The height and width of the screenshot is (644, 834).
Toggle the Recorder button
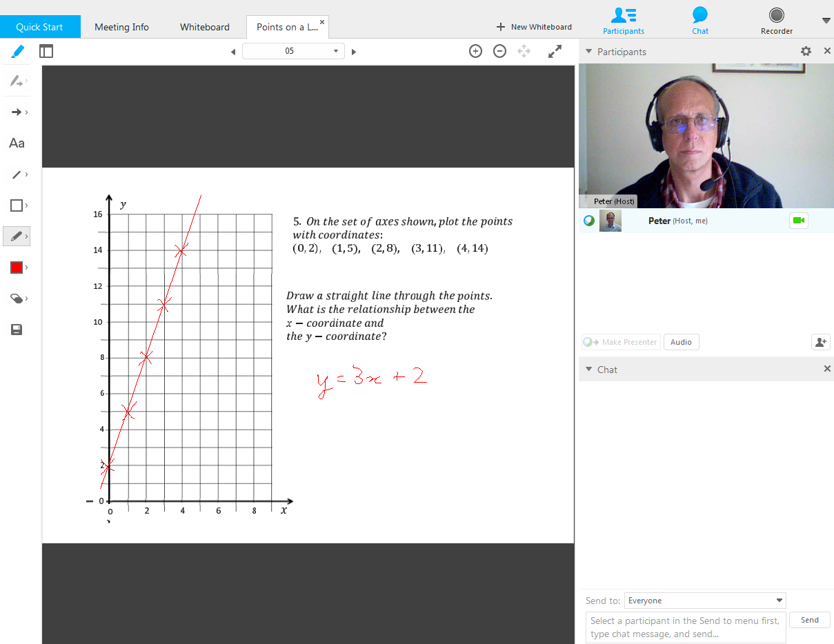coord(777,20)
